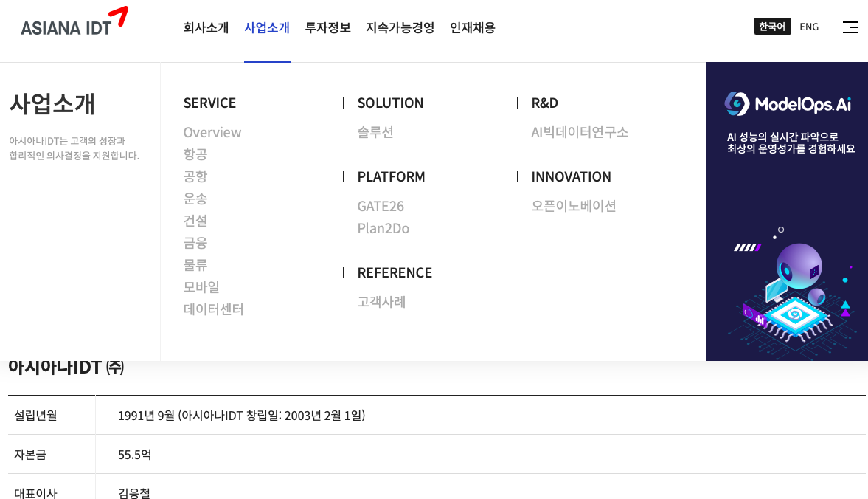Open the 투자정보 menu
This screenshot has width=868, height=499.
coord(327,28)
